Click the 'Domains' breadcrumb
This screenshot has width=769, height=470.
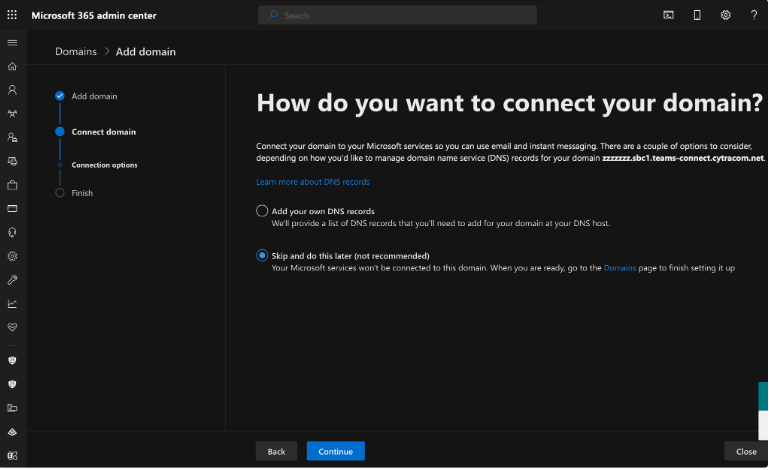76,51
